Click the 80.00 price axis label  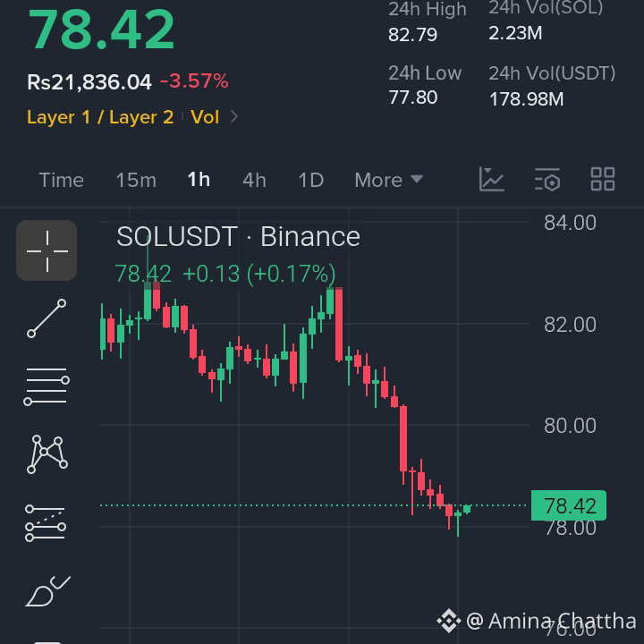[x=570, y=426]
